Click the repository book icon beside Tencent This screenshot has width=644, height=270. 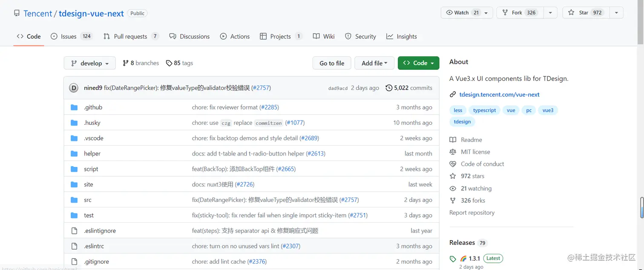(17, 13)
